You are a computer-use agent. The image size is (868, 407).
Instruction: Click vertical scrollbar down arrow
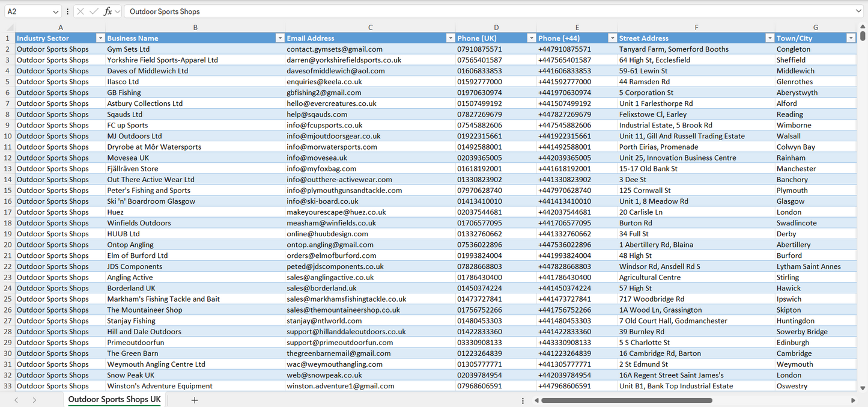pos(863,388)
